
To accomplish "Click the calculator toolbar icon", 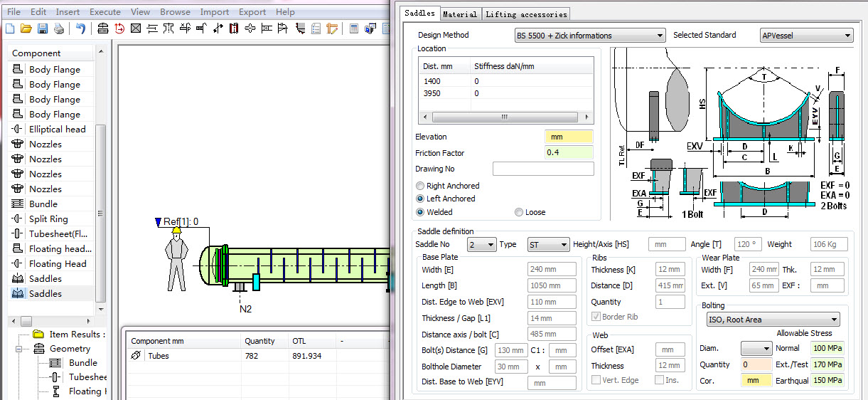I will [x=354, y=28].
